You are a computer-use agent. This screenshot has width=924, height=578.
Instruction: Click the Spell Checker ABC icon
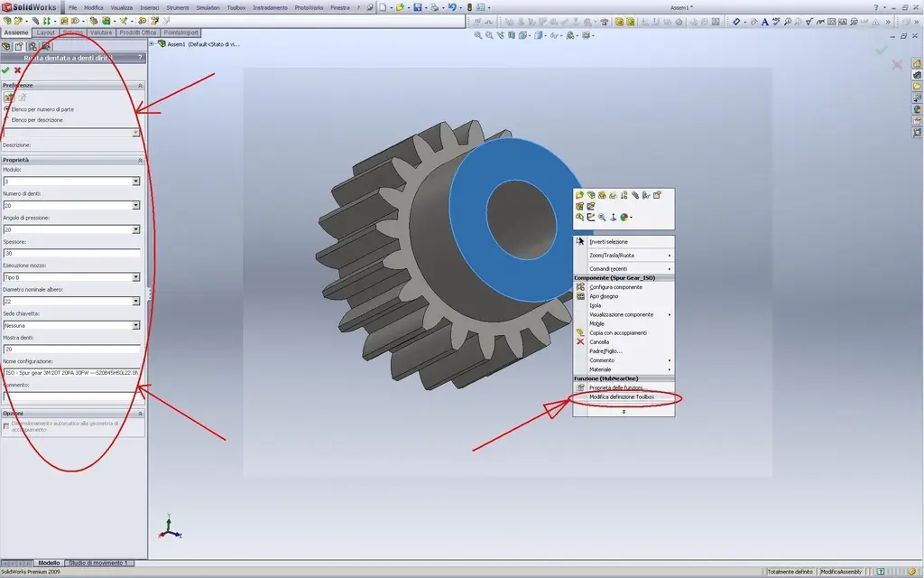click(x=775, y=22)
